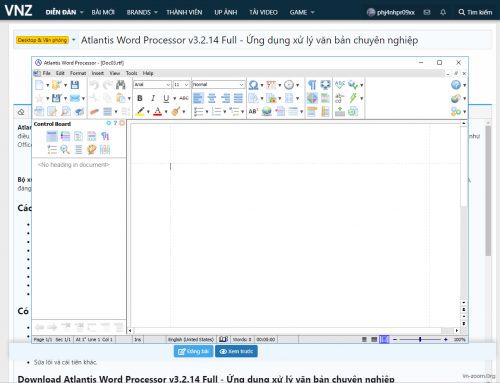Expand the New document dropdown arrow
Screen dimensions: 500x383
point(47,85)
